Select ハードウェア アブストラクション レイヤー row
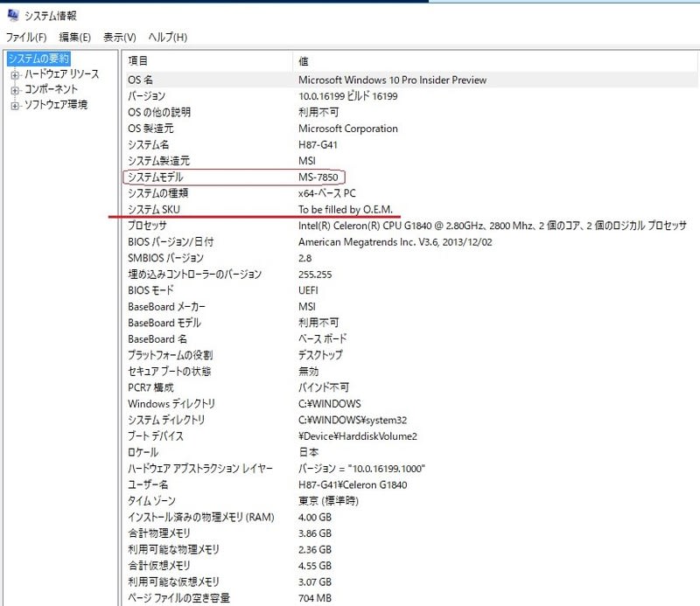This screenshot has width=700, height=606. [411, 469]
